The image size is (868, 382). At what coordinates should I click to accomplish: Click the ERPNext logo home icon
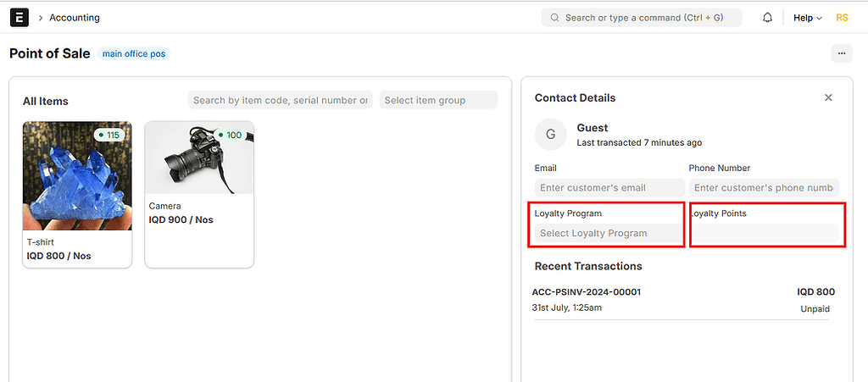click(x=19, y=18)
